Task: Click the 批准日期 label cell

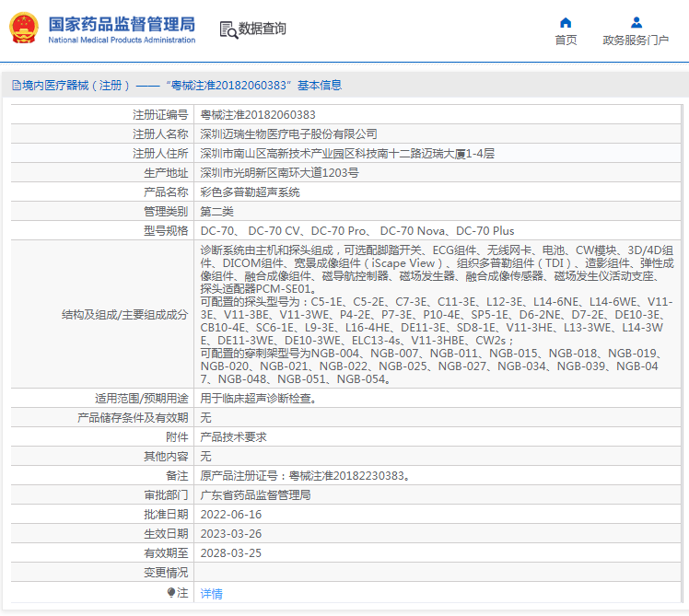Action: [102, 515]
